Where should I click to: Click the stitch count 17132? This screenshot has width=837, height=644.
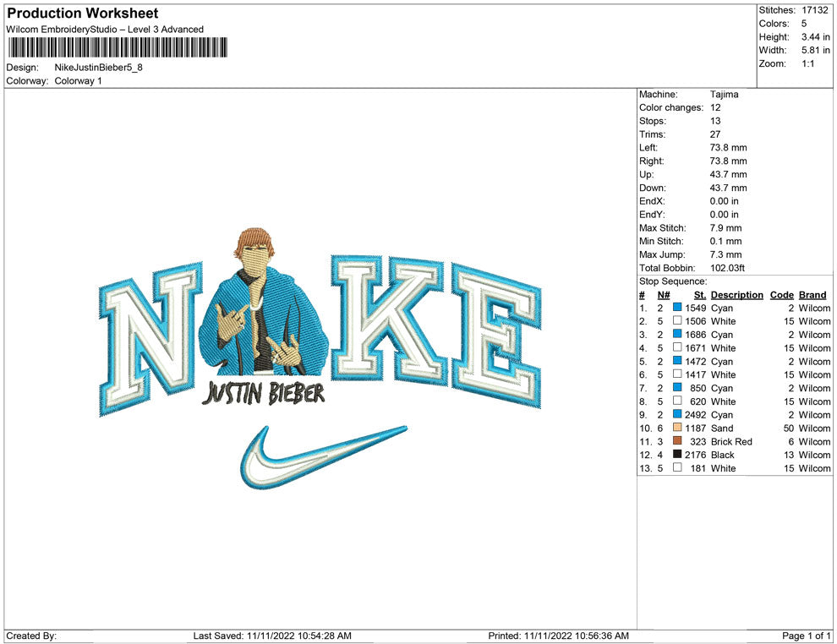pos(814,10)
